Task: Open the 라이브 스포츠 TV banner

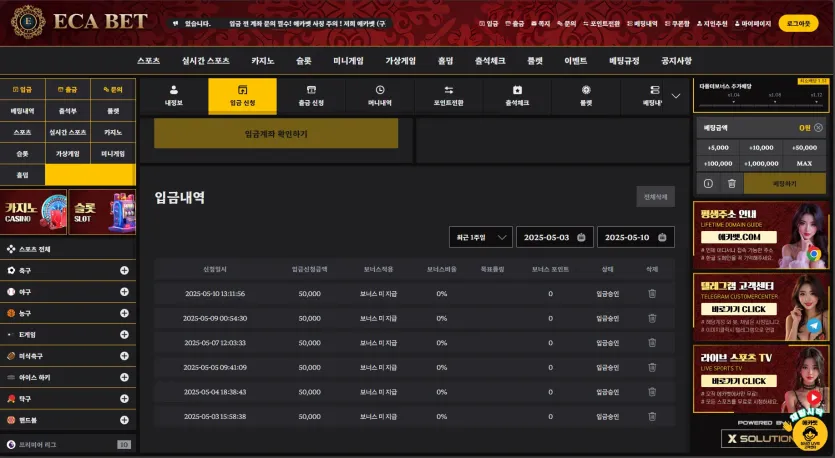Action: (761, 379)
